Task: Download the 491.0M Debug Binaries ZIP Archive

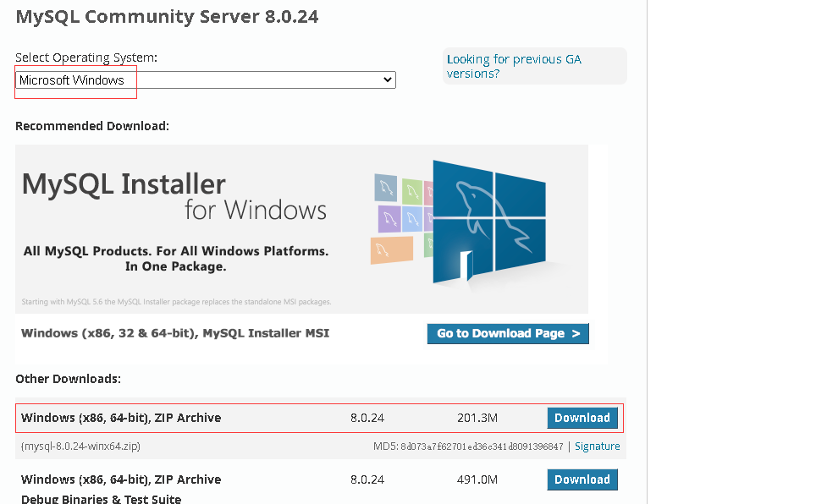Action: pos(582,479)
